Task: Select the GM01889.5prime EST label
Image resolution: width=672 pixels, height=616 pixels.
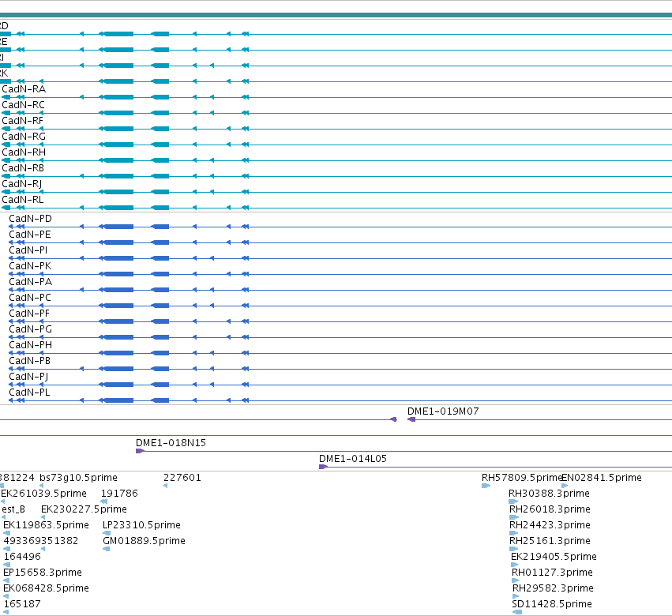Action: pos(144,541)
